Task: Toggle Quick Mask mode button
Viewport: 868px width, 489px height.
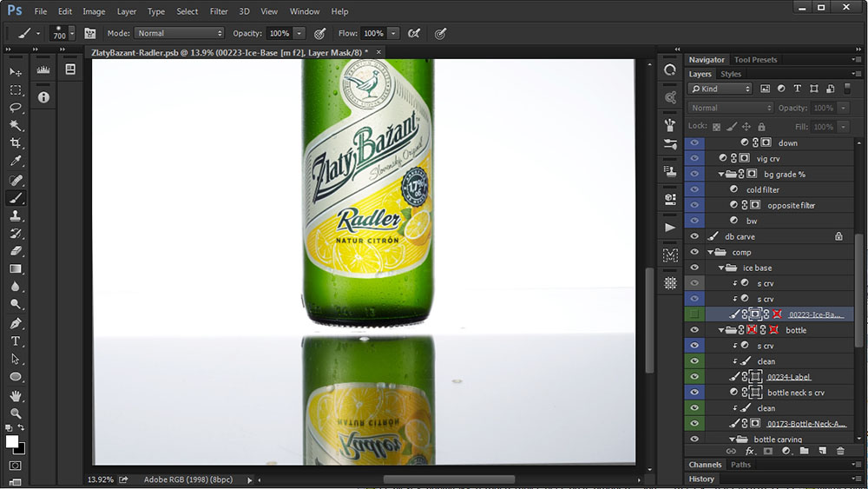Action: (15, 466)
